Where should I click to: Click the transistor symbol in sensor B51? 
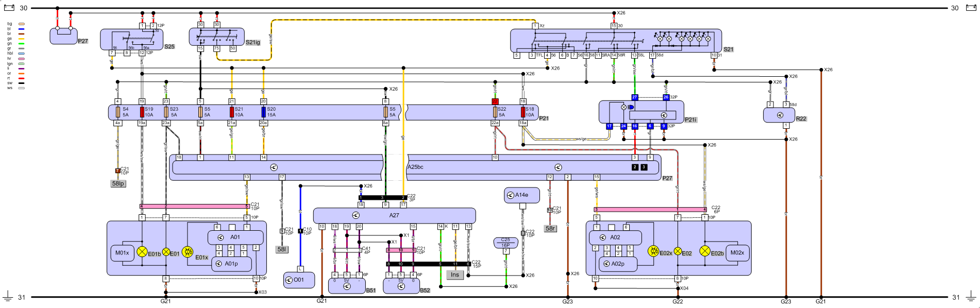pos(347,286)
